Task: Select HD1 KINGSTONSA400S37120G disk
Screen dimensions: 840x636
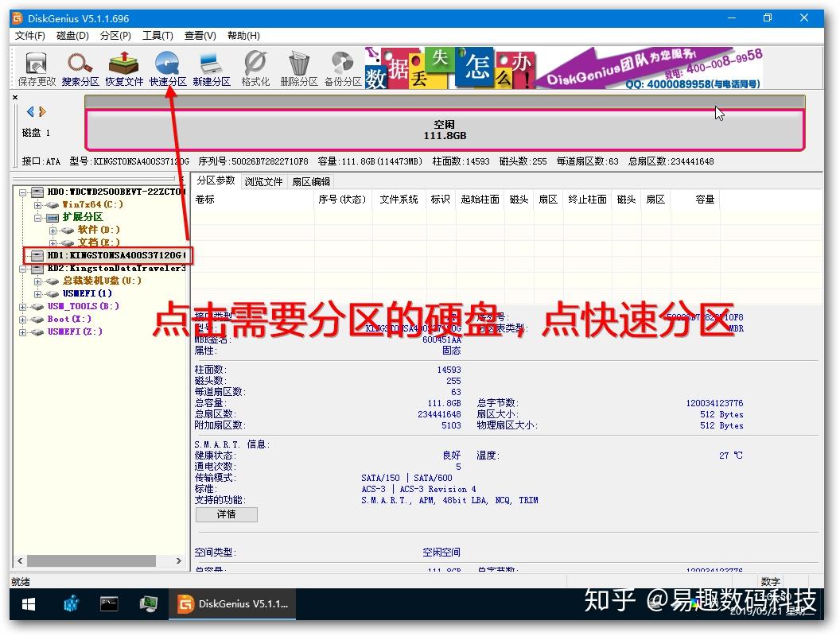Action: pyautogui.click(x=116, y=255)
